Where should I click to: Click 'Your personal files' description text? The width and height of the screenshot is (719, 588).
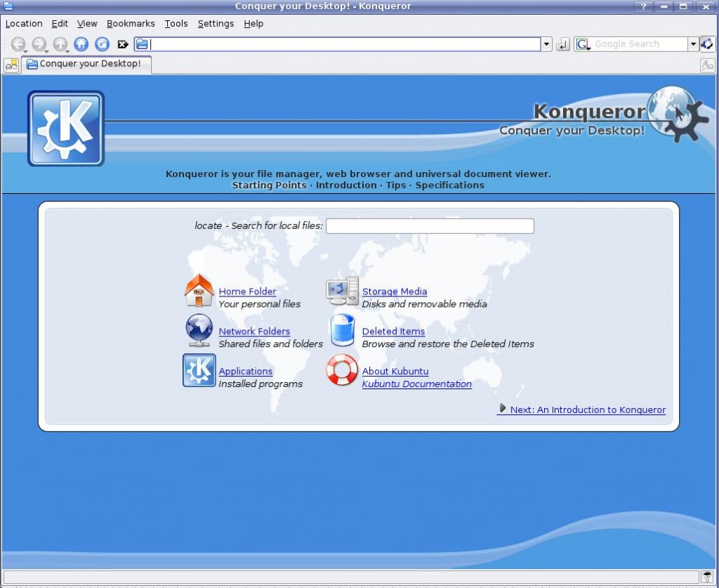(x=260, y=304)
